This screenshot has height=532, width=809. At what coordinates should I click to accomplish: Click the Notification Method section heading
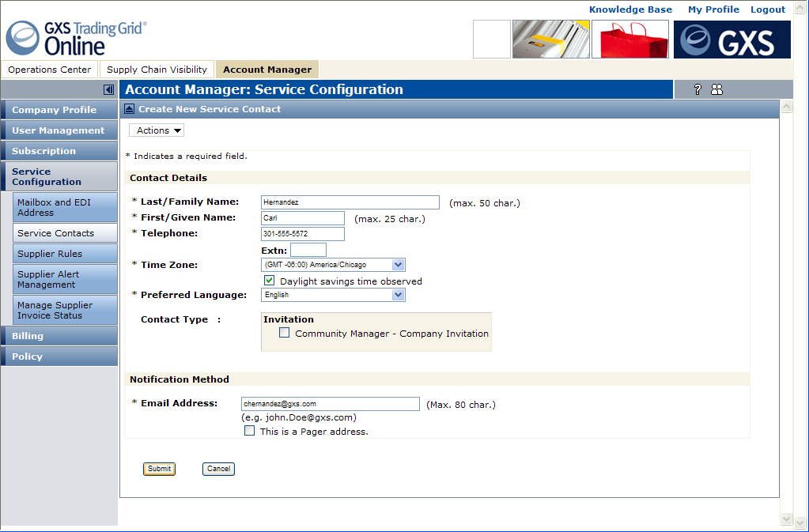tap(179, 379)
